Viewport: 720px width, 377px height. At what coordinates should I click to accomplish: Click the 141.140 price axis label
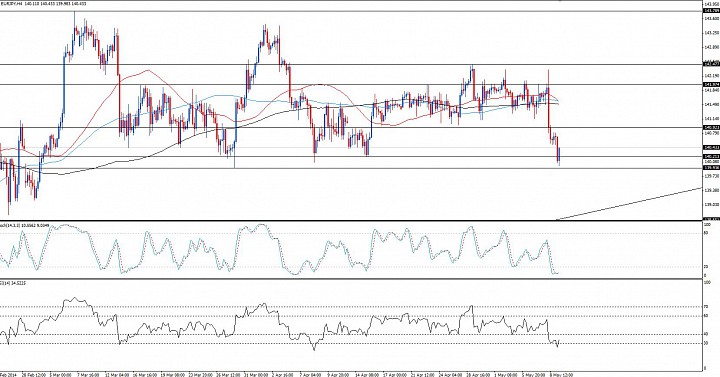(x=711, y=118)
